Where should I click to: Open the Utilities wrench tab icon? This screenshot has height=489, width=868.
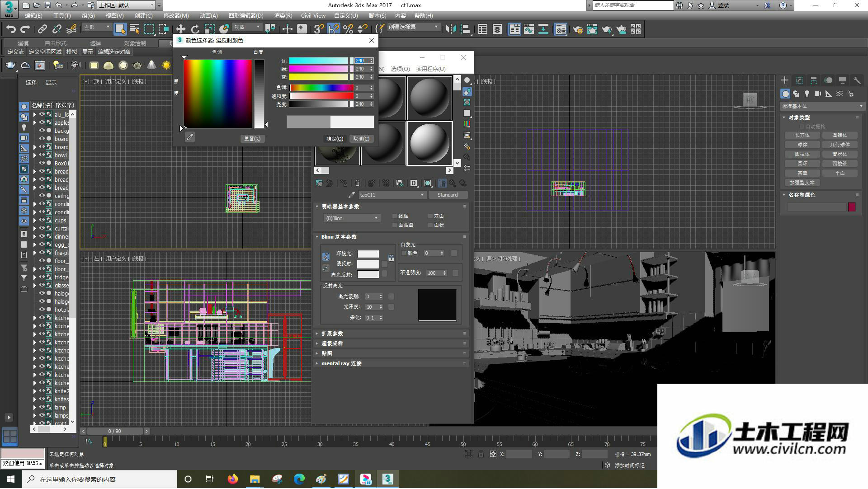click(857, 80)
